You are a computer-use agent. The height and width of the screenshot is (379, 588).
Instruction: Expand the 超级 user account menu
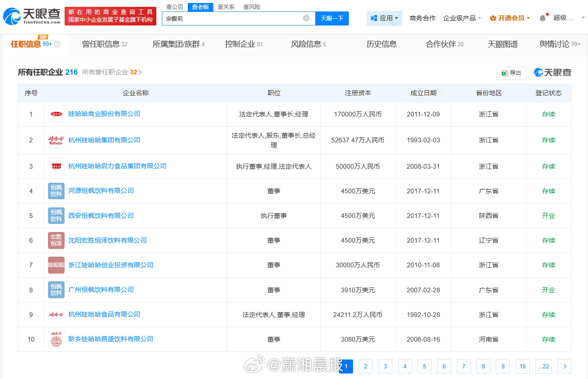point(569,18)
